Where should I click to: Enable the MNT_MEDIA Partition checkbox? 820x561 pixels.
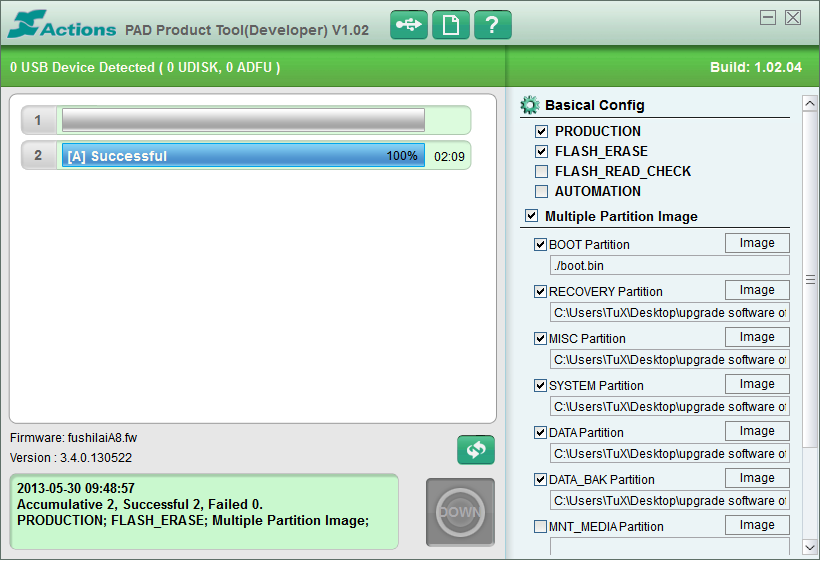tap(540, 526)
